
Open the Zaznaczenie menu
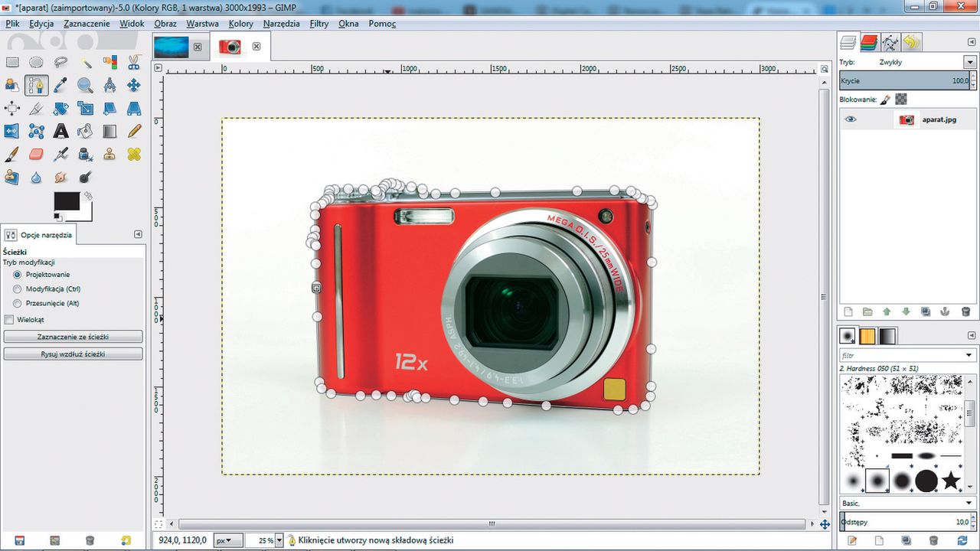point(87,24)
